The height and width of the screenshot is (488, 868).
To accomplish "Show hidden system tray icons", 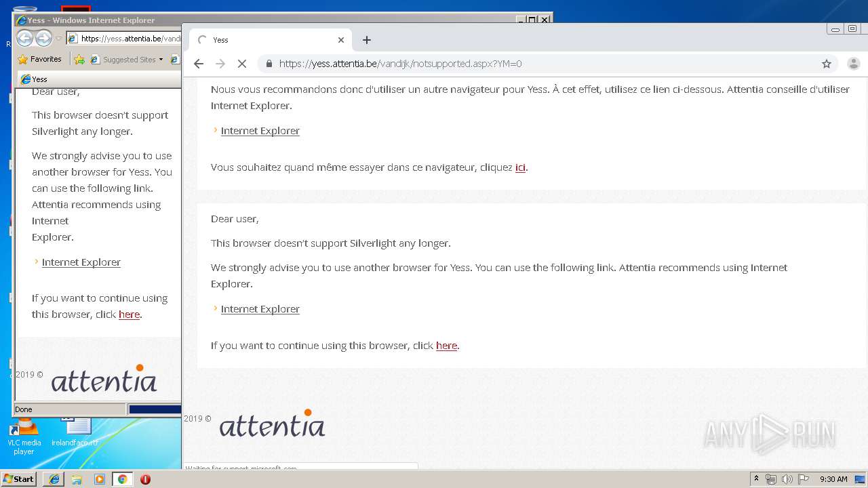I will pos(756,479).
